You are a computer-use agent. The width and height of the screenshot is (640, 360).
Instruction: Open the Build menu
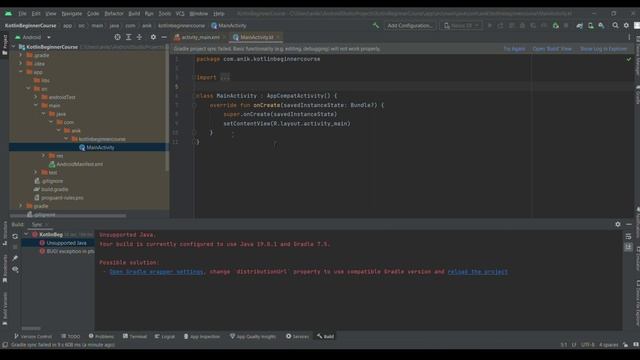coord(134,13)
